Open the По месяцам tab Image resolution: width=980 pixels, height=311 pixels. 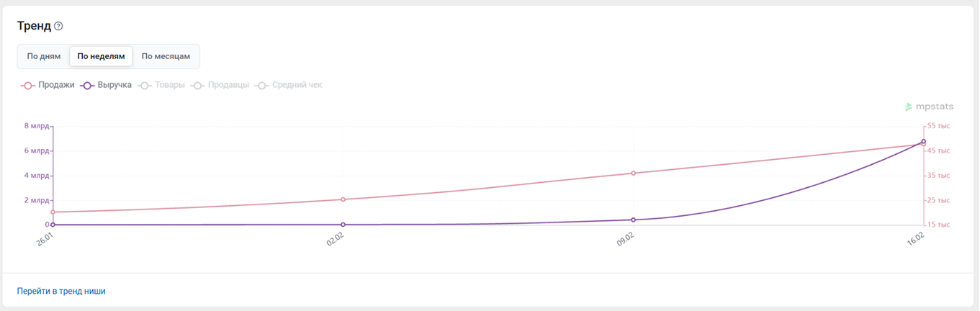pyautogui.click(x=166, y=56)
